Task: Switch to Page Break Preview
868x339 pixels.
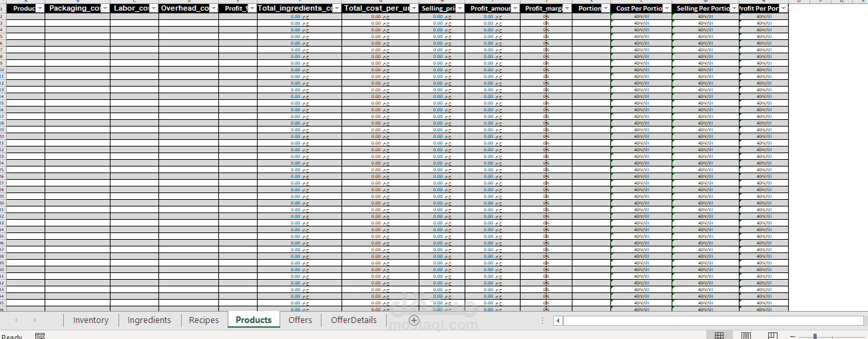Action: pyautogui.click(x=772, y=336)
